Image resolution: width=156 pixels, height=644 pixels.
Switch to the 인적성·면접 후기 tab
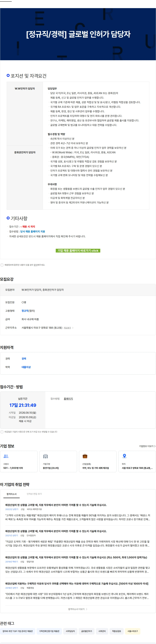[34, 494]
